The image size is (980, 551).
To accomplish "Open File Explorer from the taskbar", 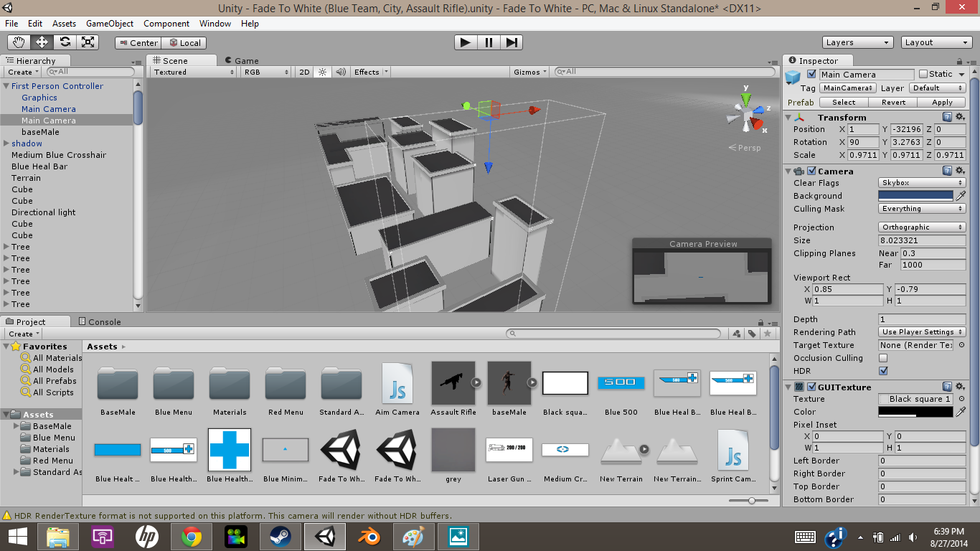I will pyautogui.click(x=58, y=537).
